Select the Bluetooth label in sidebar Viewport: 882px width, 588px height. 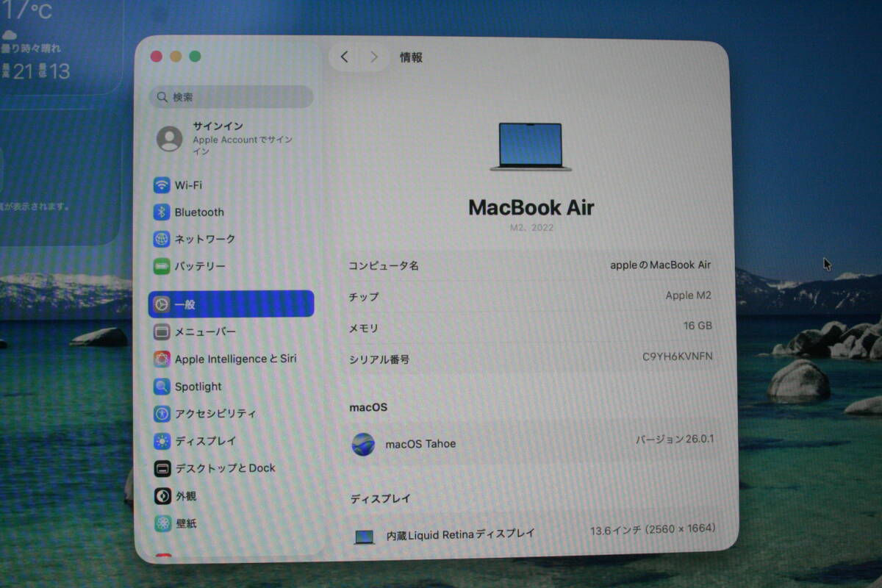(x=199, y=212)
